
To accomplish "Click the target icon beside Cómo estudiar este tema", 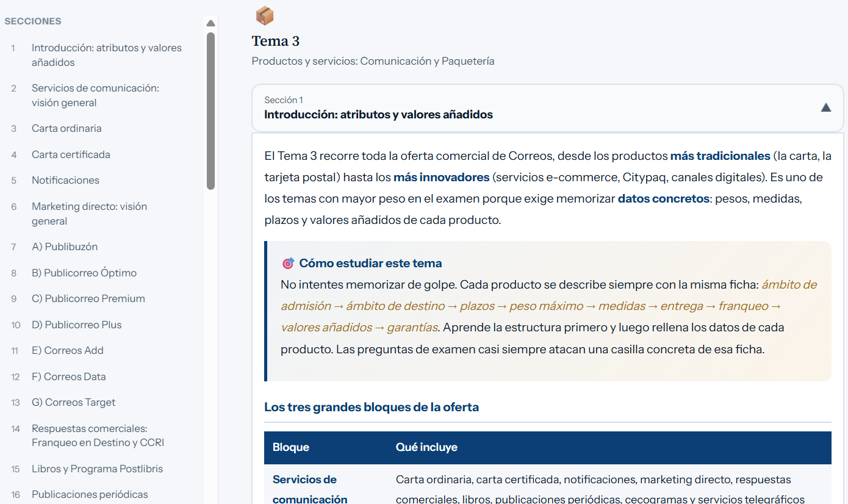I will pyautogui.click(x=288, y=264).
